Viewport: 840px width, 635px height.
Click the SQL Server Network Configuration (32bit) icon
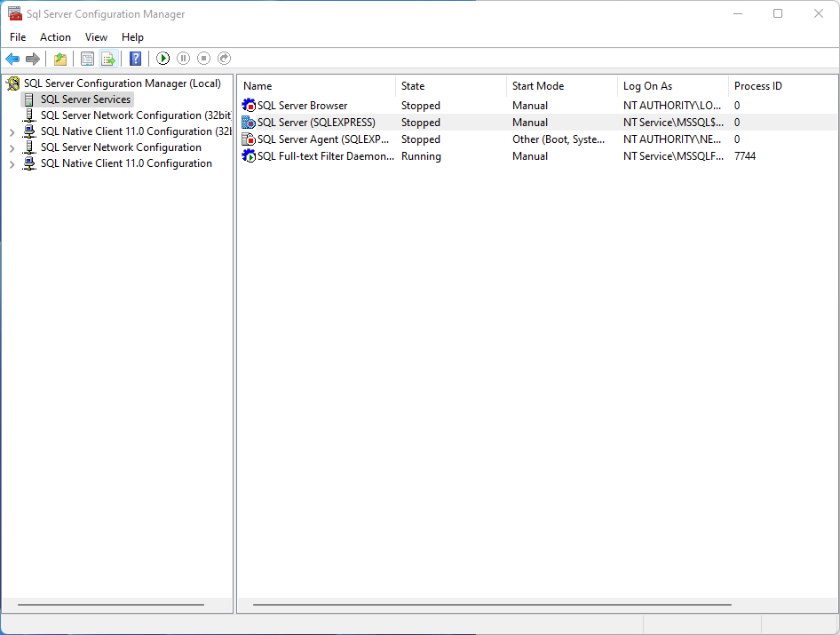pos(30,115)
